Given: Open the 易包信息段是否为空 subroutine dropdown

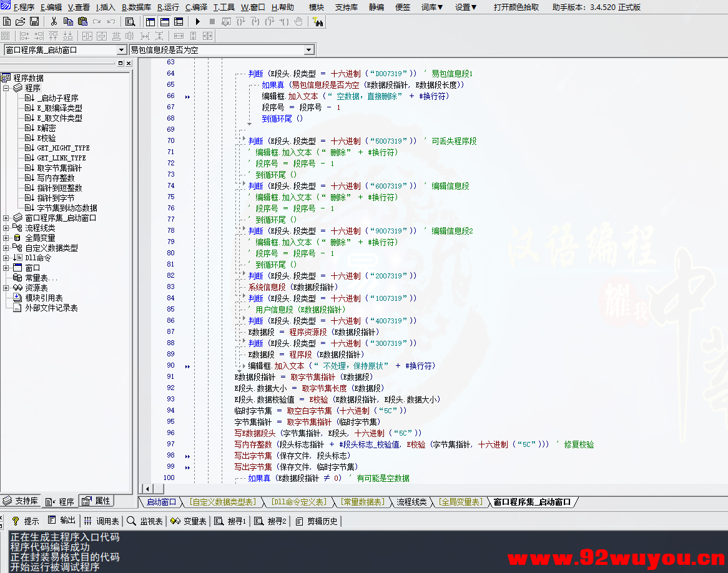Looking at the screenshot, I should (309, 49).
